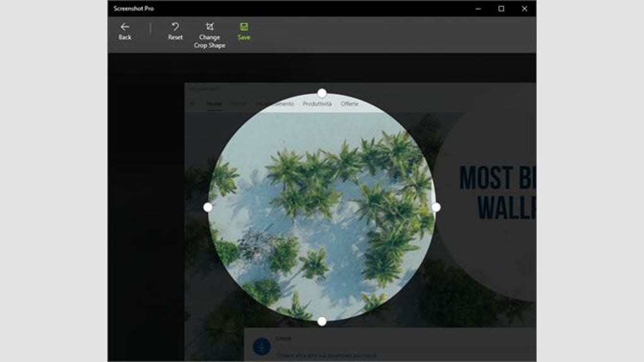Screen dimensions: 644x362
Task: Open Change Crop Shape tool
Action: 210,36
